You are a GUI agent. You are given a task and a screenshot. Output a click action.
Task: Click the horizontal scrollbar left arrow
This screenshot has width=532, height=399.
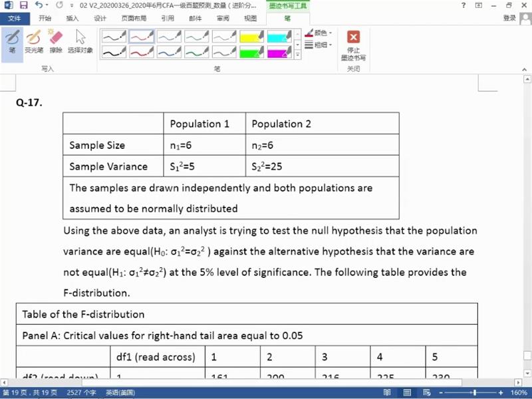pyautogui.click(x=3, y=382)
